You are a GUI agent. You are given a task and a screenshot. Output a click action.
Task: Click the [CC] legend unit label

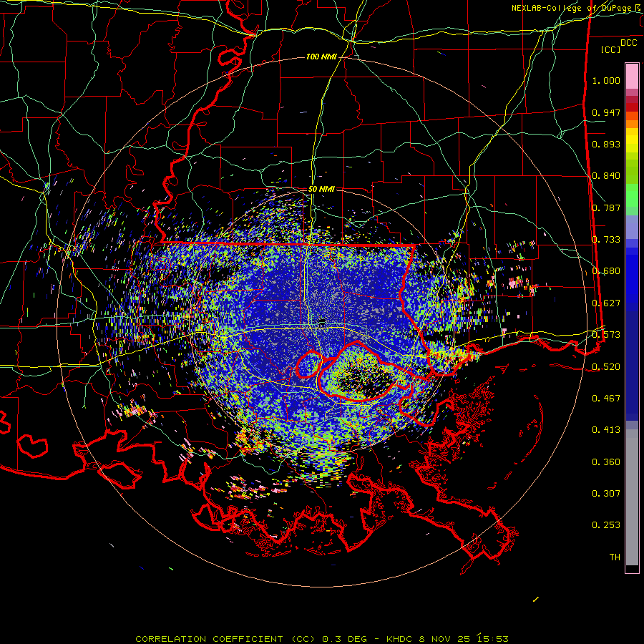point(611,49)
